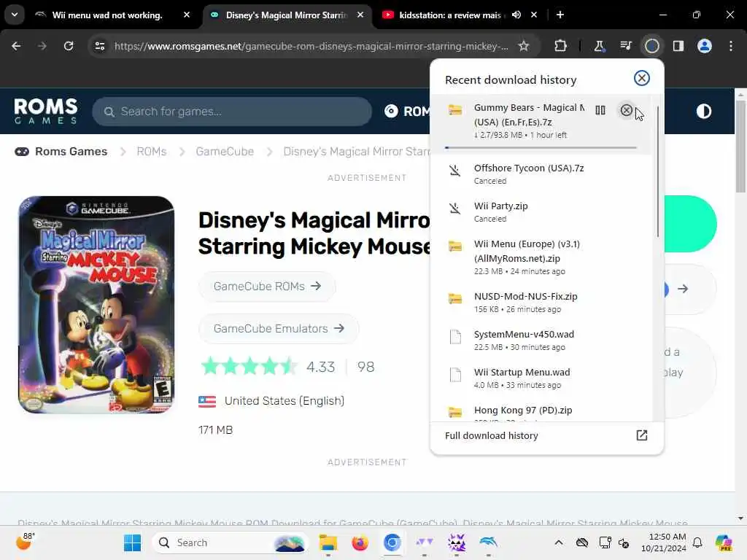Select Offshore Tycoon (USA).7z entry

click(541, 174)
